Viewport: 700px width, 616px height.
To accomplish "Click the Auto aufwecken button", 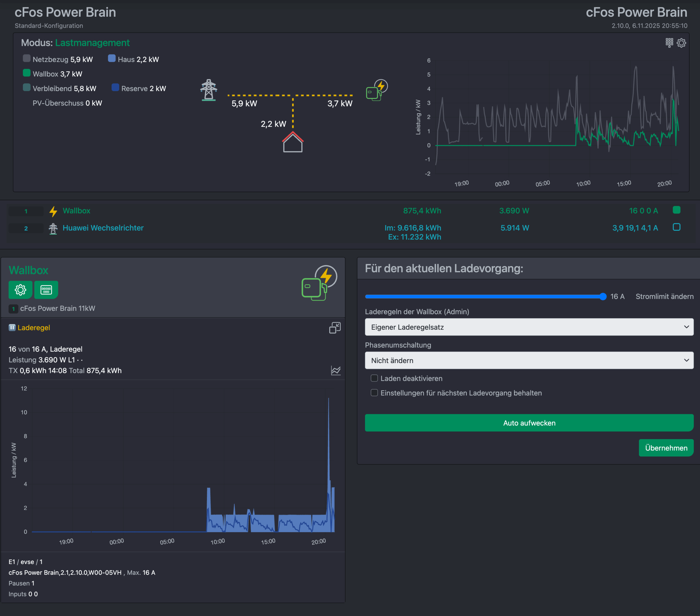I will pyautogui.click(x=529, y=423).
